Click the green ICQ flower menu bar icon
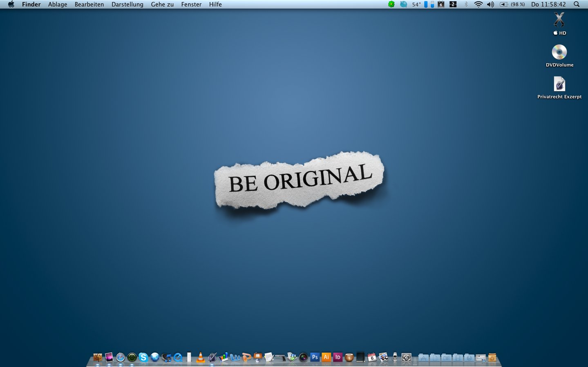588x367 pixels. coord(391,4)
